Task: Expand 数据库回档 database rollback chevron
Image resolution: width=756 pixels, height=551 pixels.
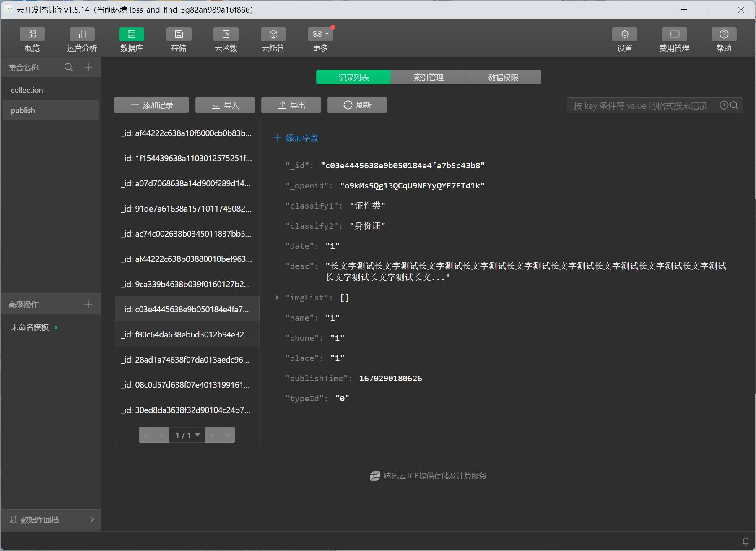Action: 92,520
